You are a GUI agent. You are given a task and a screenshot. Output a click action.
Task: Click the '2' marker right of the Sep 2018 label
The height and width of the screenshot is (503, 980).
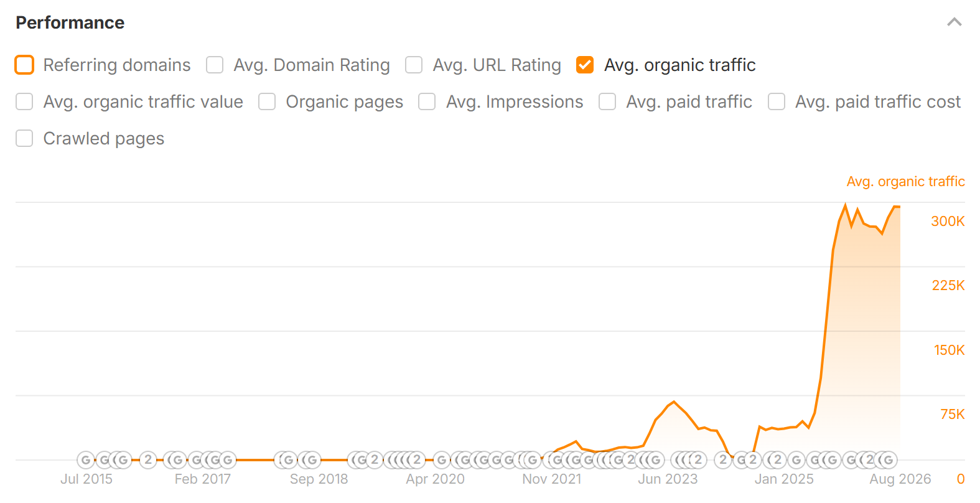tap(374, 460)
